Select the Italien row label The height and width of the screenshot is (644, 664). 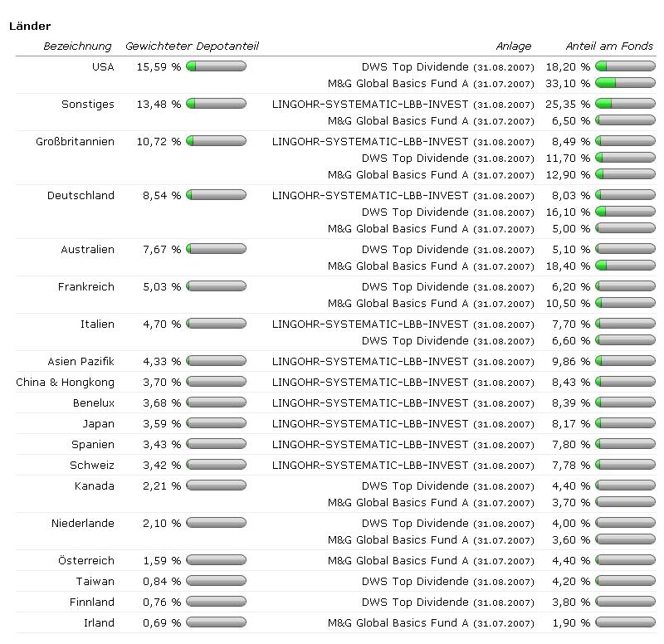click(97, 324)
